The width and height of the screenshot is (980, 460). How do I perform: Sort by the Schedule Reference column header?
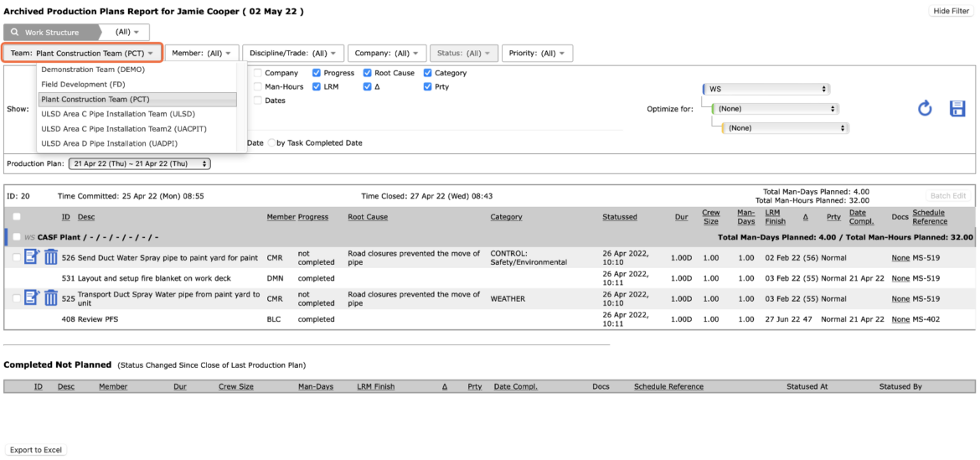pos(929,217)
